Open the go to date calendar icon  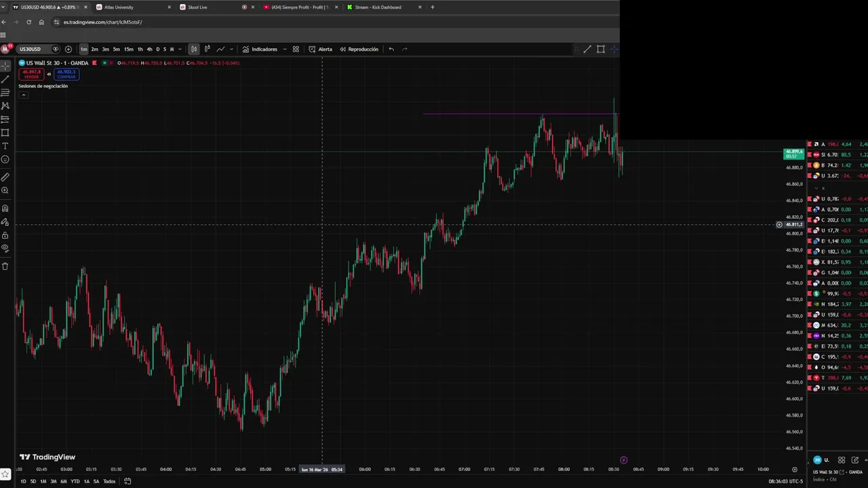coord(127,481)
